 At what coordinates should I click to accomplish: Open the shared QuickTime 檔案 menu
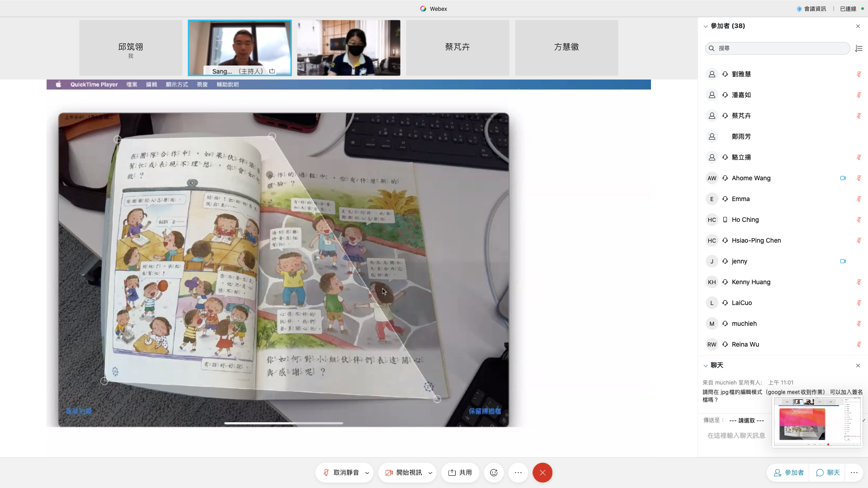click(x=132, y=84)
